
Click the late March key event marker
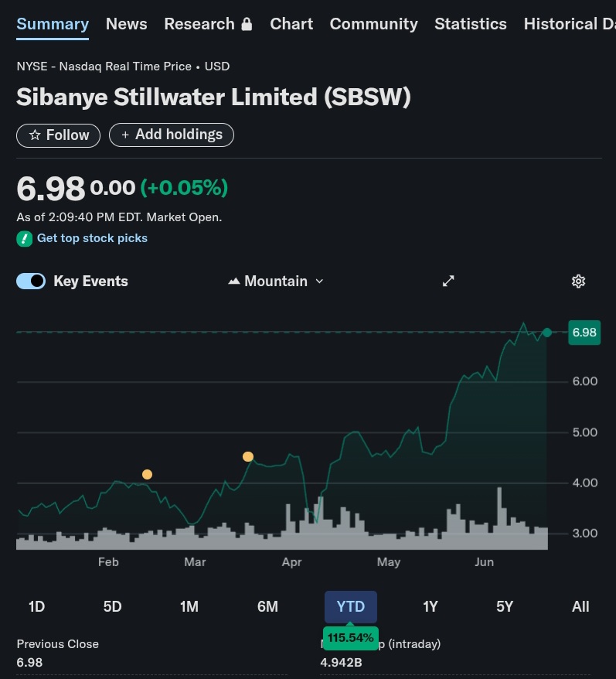(x=248, y=457)
